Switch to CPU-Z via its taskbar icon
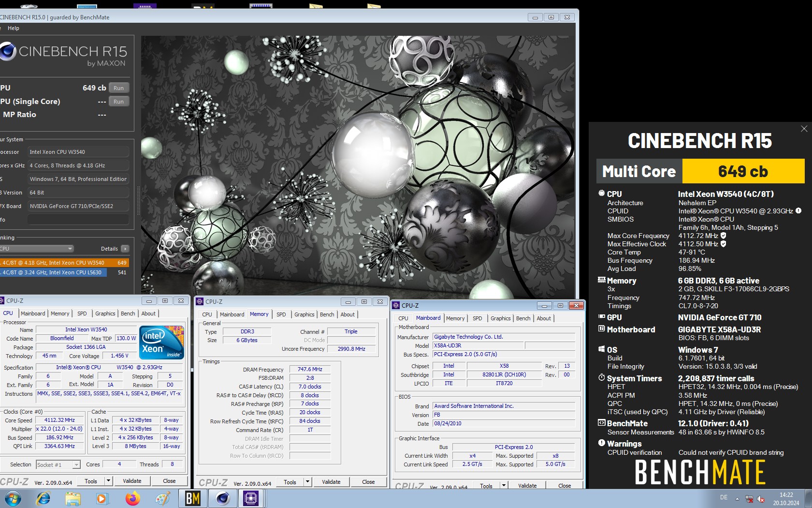This screenshot has width=812, height=508. (x=251, y=498)
